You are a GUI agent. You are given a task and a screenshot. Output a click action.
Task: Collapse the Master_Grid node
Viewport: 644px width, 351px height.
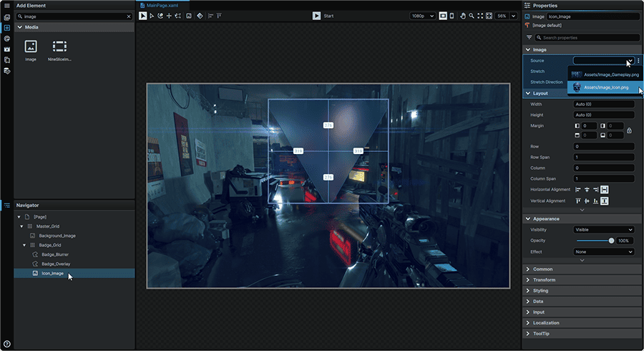(21, 226)
